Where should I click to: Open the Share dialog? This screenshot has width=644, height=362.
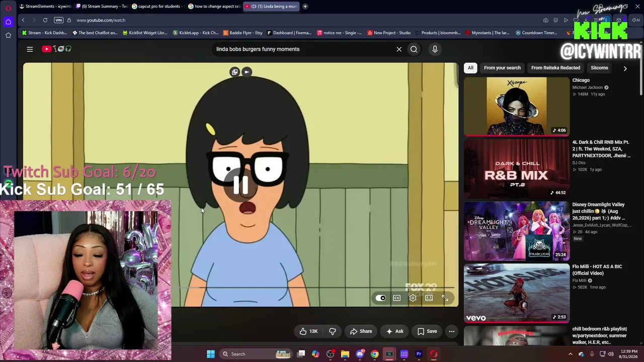pyautogui.click(x=361, y=331)
